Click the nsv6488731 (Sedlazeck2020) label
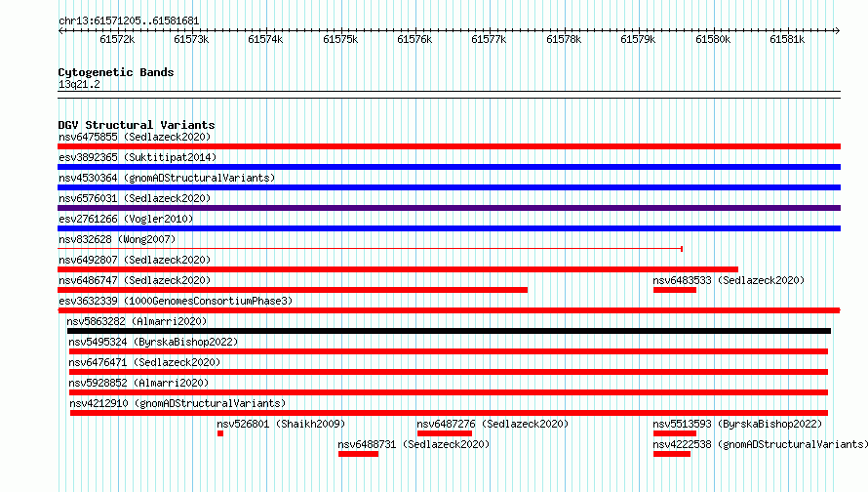The image size is (868, 492). (414, 444)
